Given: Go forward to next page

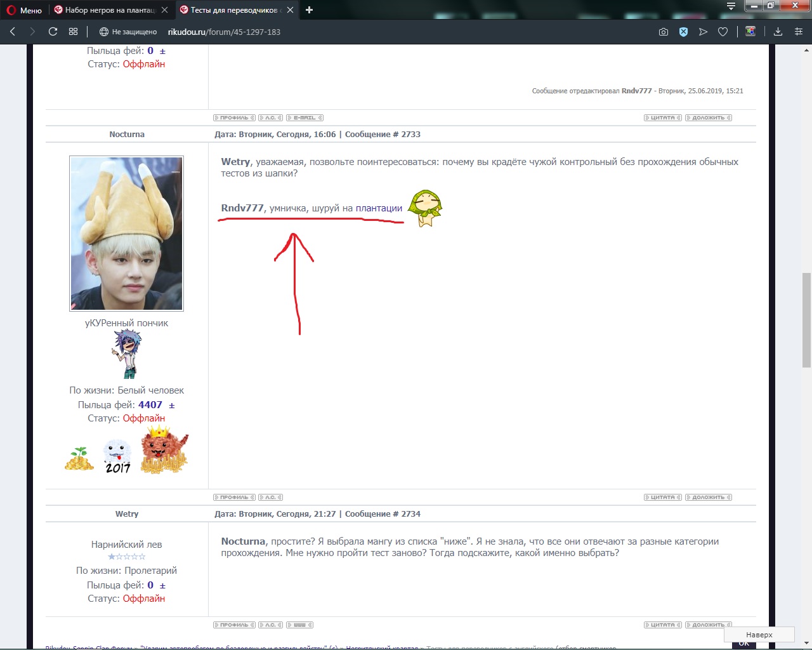Looking at the screenshot, I should (x=32, y=32).
